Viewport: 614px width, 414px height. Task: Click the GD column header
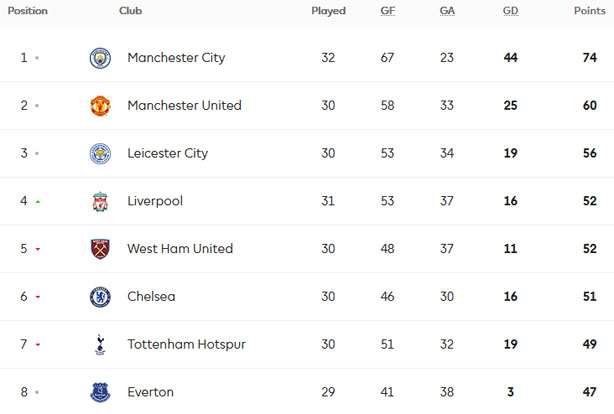510,11
